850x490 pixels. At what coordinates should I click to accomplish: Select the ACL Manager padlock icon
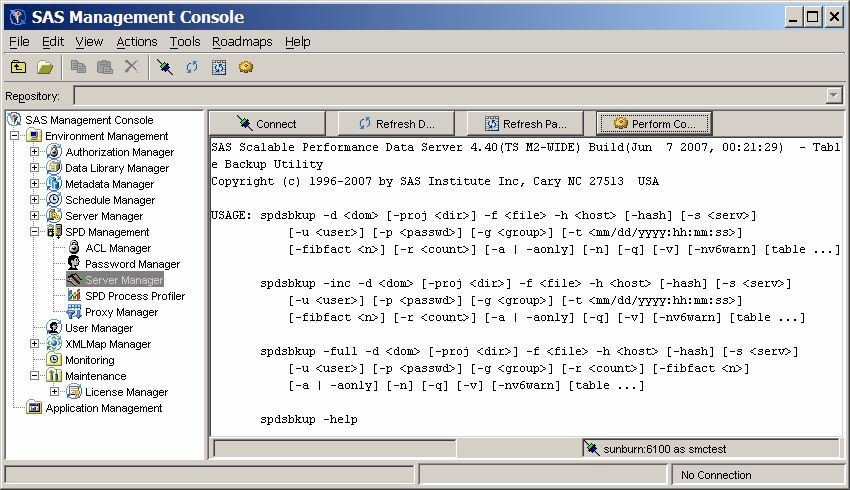pos(74,248)
